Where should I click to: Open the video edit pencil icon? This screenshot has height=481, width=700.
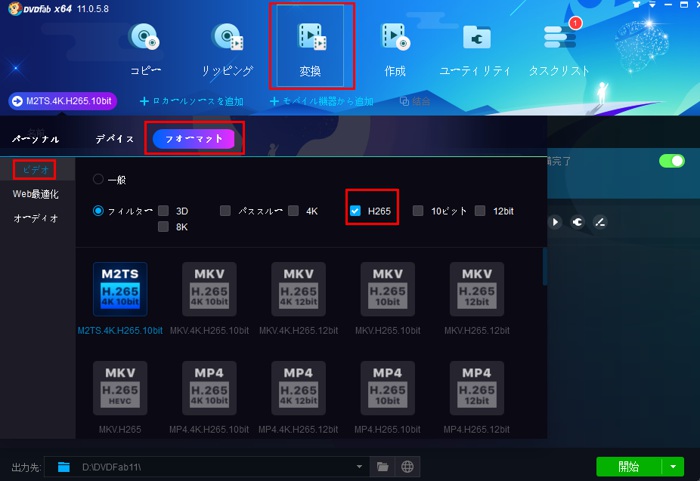600,222
